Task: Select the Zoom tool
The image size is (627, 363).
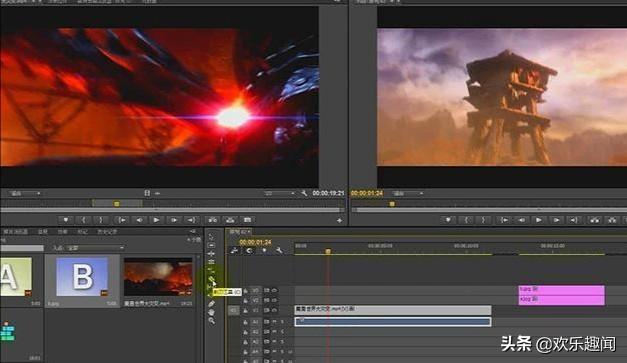Action: click(212, 321)
